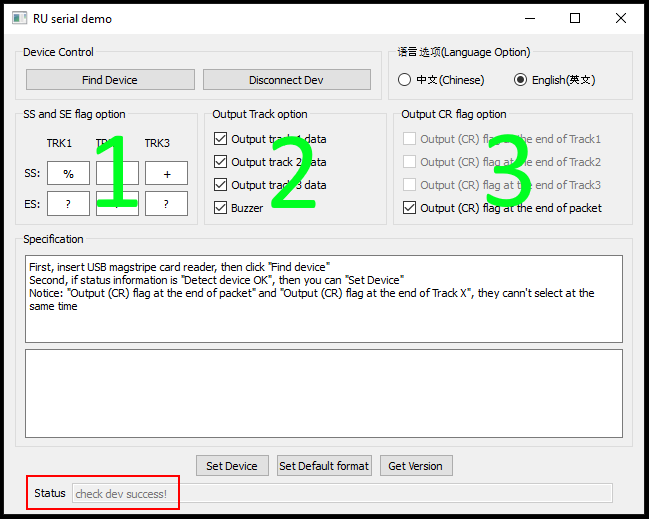649x519 pixels.
Task: Click the RU serial demo title bar icon
Action: click(17, 18)
